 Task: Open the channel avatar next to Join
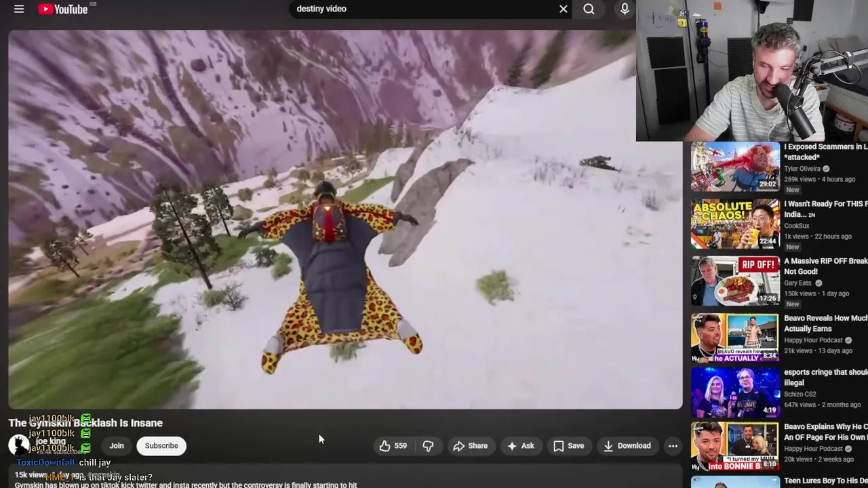pos(18,445)
